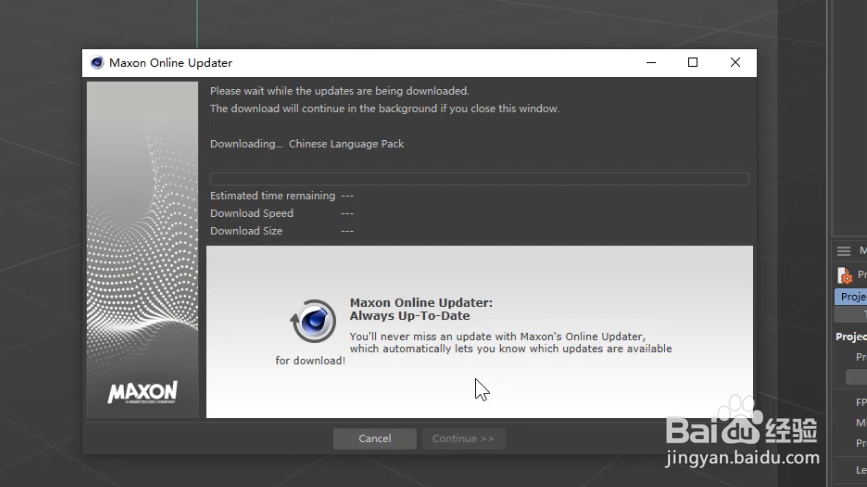The height and width of the screenshot is (487, 867).
Task: Click the 'Estimated time remaining' label
Action: 273,196
